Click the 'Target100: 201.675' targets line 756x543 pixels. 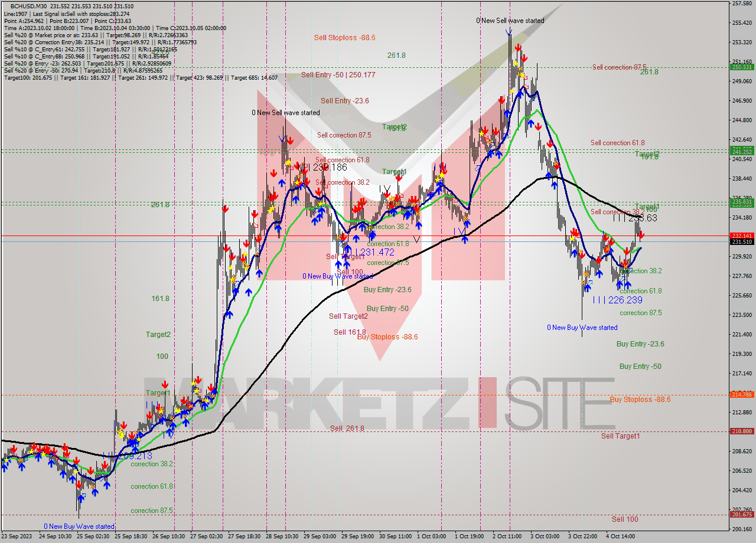pyautogui.click(x=141, y=77)
